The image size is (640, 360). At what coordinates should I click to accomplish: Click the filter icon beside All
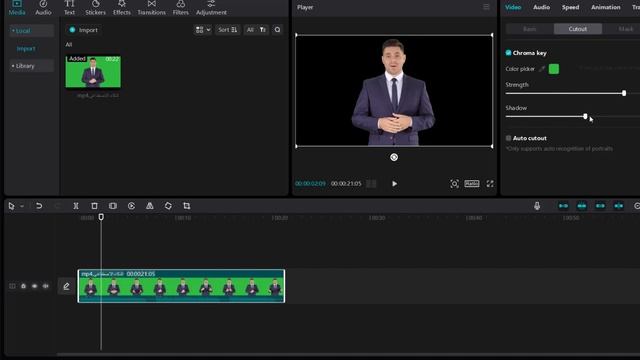(263, 30)
